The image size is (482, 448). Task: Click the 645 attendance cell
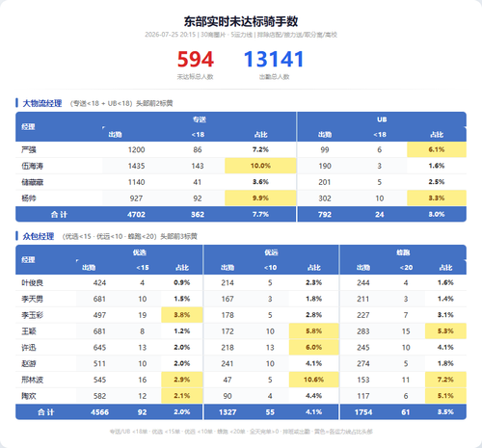pyautogui.click(x=99, y=348)
